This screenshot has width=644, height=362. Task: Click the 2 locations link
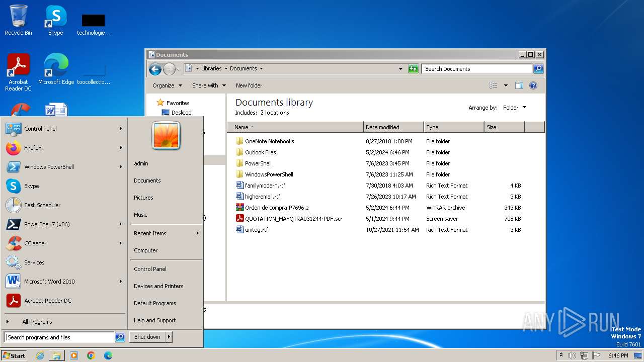(x=275, y=113)
